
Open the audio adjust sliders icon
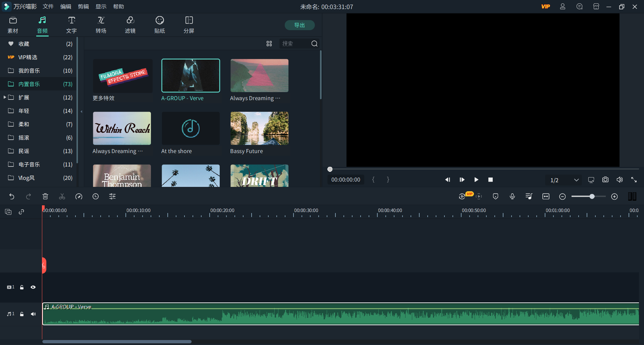(112, 197)
